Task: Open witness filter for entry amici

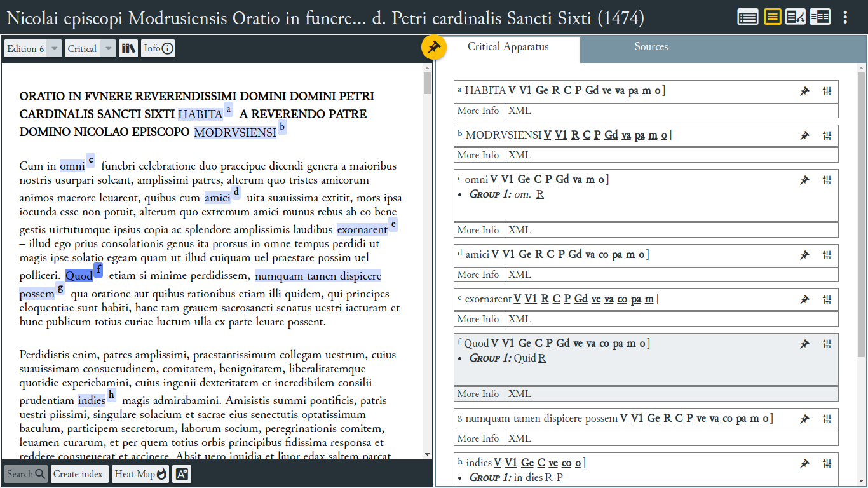Action: [827, 255]
